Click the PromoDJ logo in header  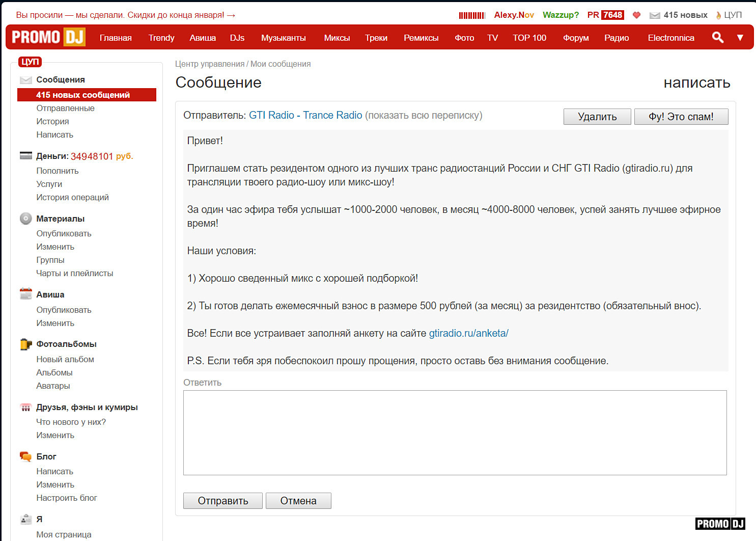(48, 37)
